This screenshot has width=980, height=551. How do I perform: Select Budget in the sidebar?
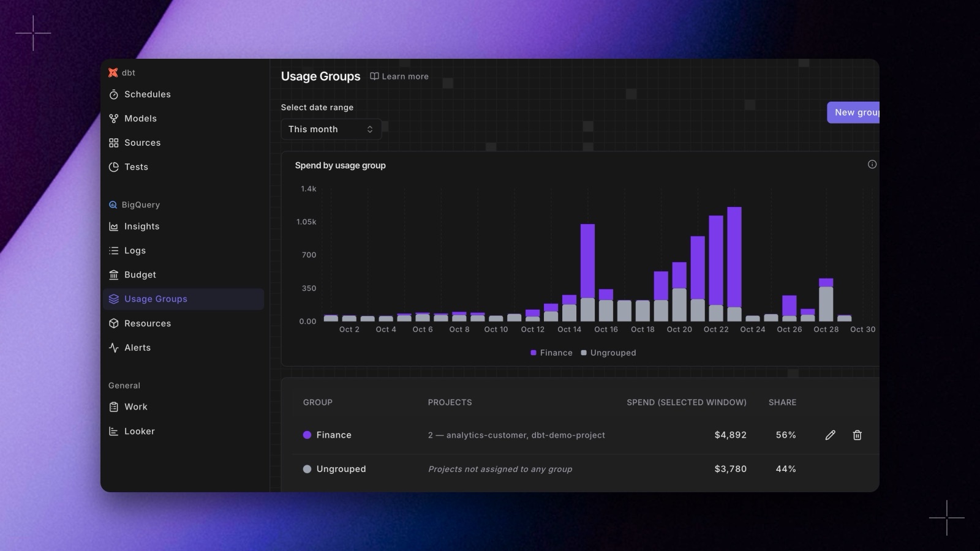coord(184,275)
